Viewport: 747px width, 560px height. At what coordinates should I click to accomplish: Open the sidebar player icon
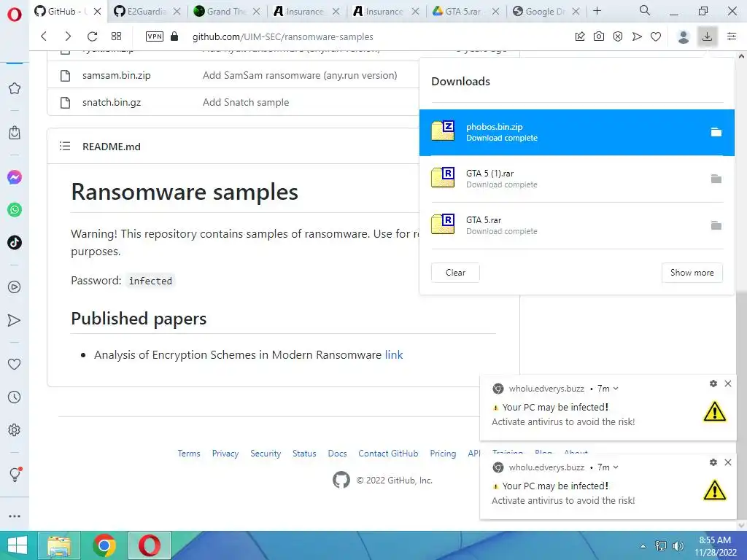point(15,287)
